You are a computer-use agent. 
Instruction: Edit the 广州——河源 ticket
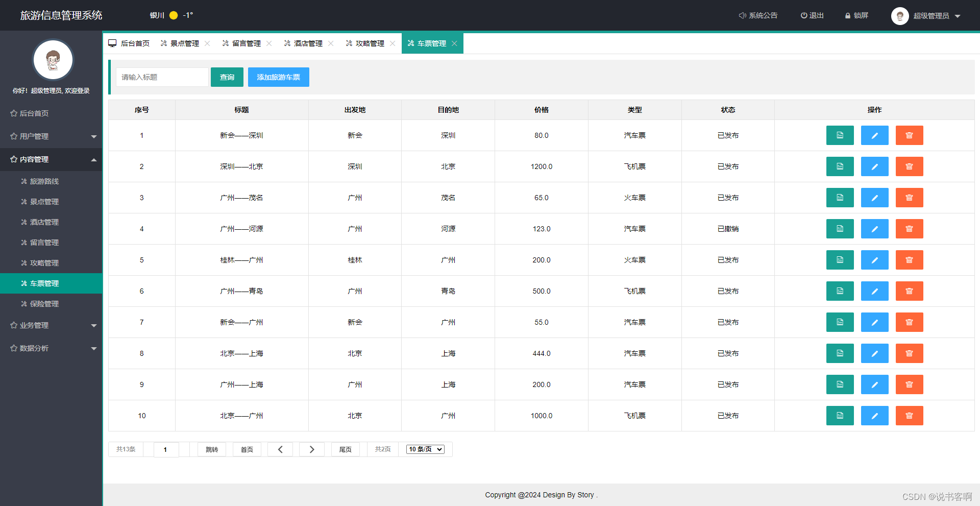coord(874,229)
